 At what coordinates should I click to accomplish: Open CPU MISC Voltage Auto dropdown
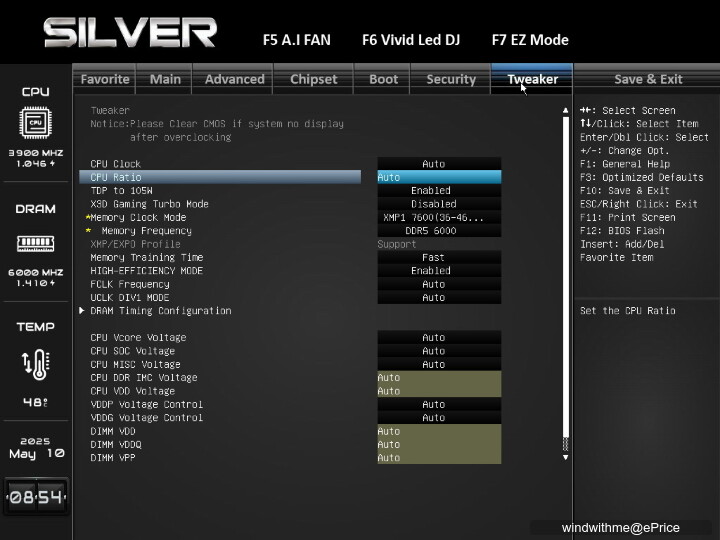point(439,364)
